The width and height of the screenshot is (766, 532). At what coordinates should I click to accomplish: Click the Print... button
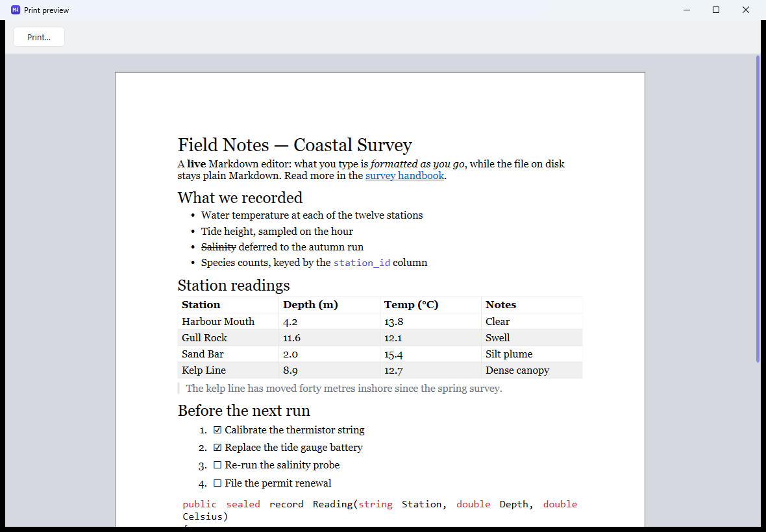click(39, 37)
